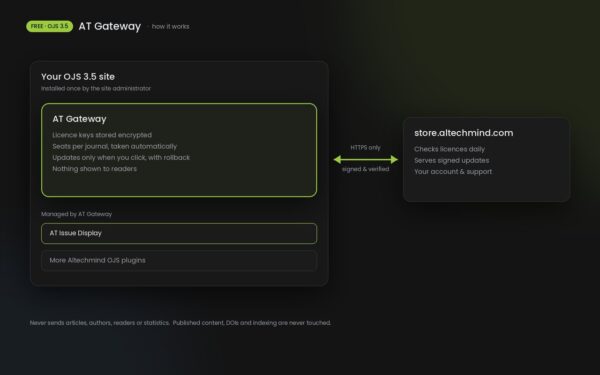Click the green double-headed arrow
Screen dimensions: 600x375
point(365,160)
